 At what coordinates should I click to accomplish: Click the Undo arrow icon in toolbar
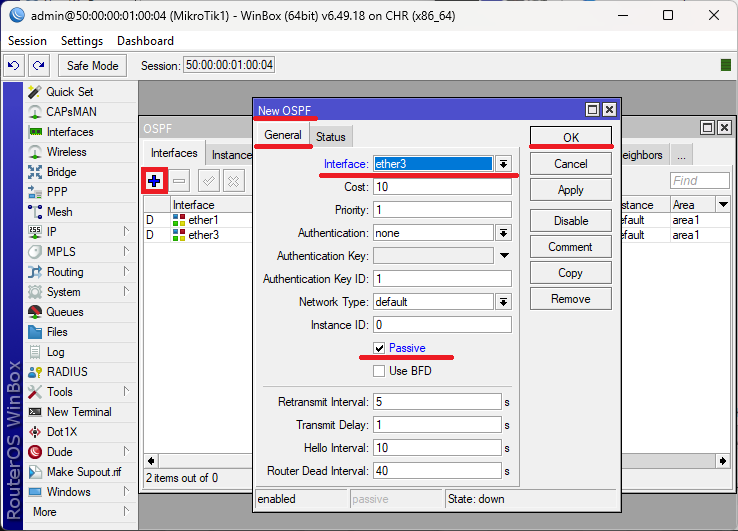coord(13,65)
